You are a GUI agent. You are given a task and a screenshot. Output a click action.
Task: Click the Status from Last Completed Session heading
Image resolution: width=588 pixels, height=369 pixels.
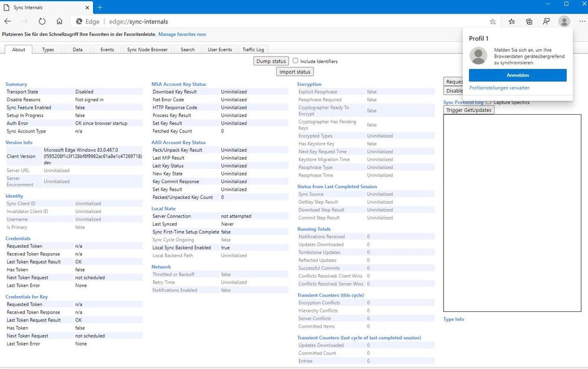tap(337, 187)
